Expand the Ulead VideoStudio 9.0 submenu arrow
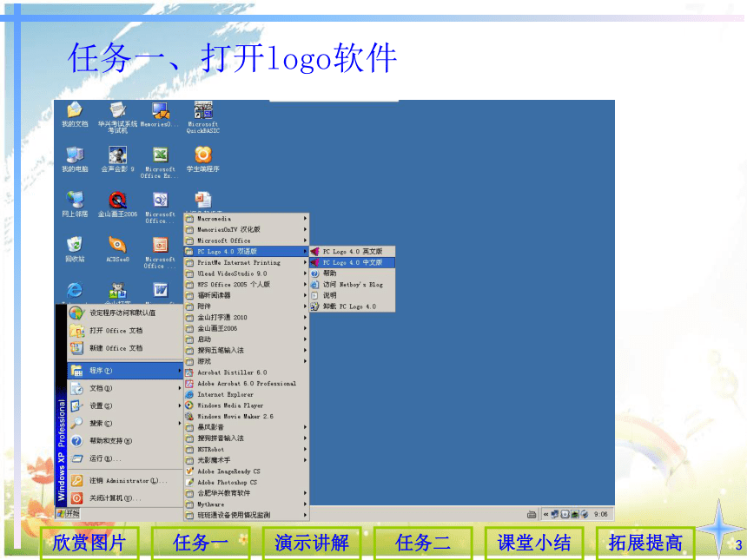Screen dimensions: 747x560 tap(305, 273)
